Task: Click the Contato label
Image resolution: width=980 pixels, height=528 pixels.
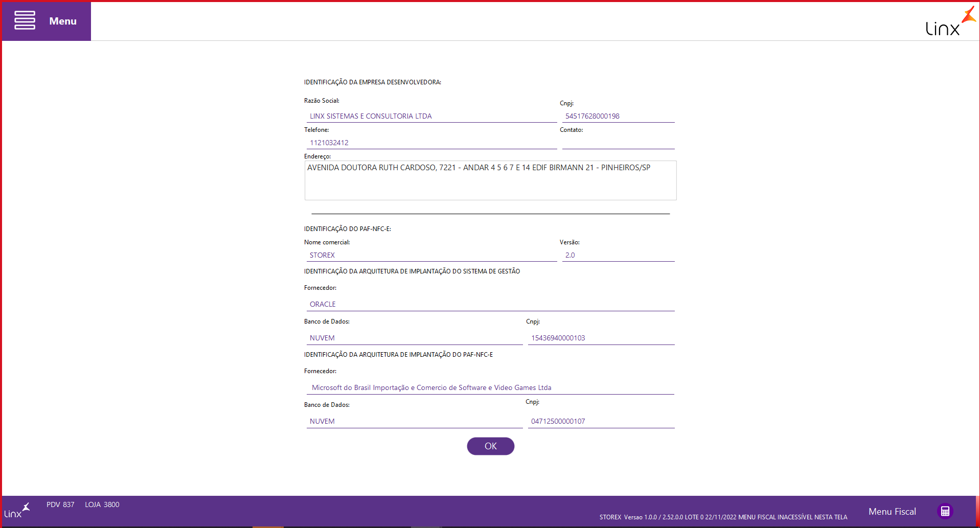Action: 571,130
